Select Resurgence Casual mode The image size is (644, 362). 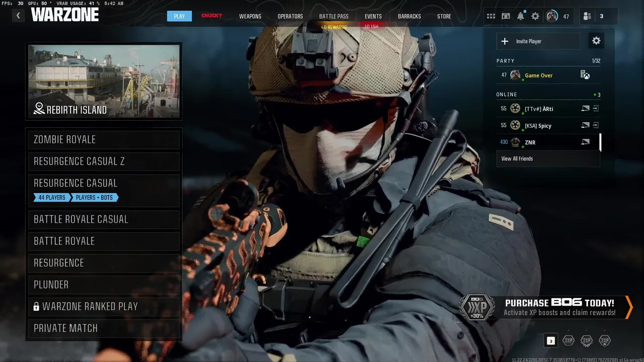tap(104, 190)
